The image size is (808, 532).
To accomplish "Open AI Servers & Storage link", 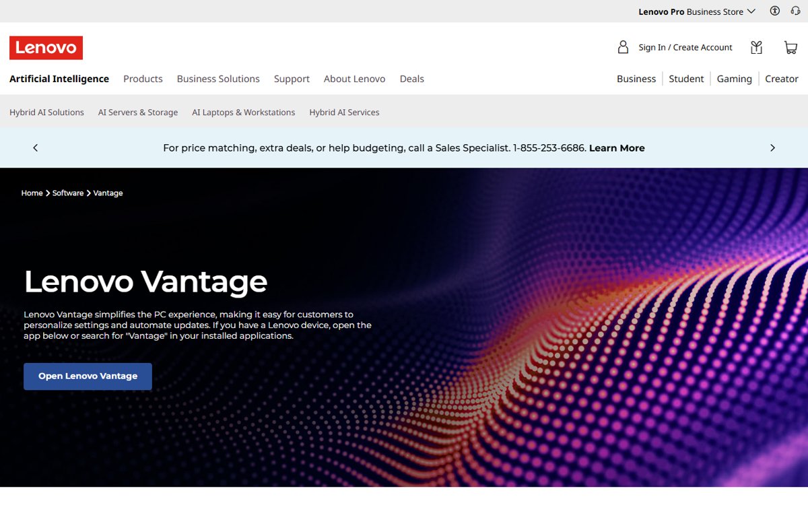I will point(138,112).
